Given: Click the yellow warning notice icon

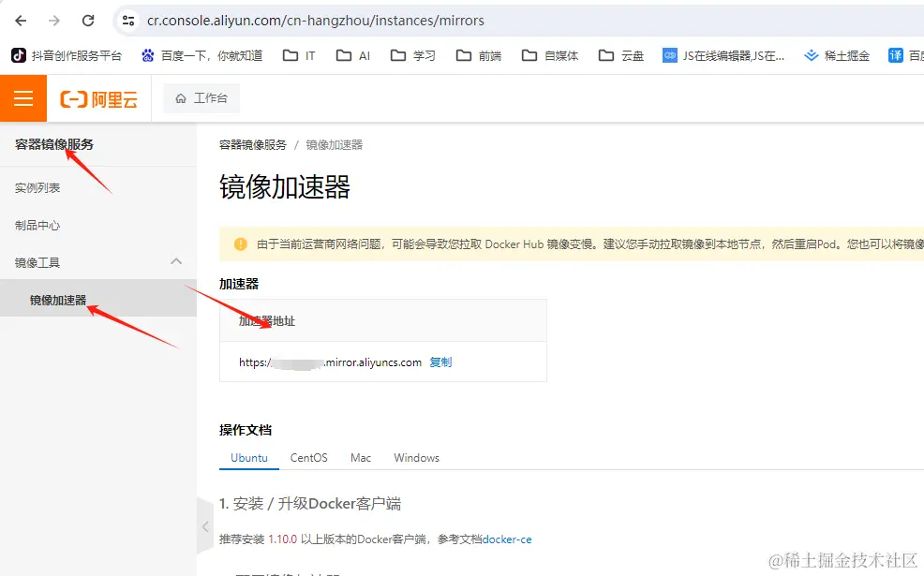Looking at the screenshot, I should point(241,244).
